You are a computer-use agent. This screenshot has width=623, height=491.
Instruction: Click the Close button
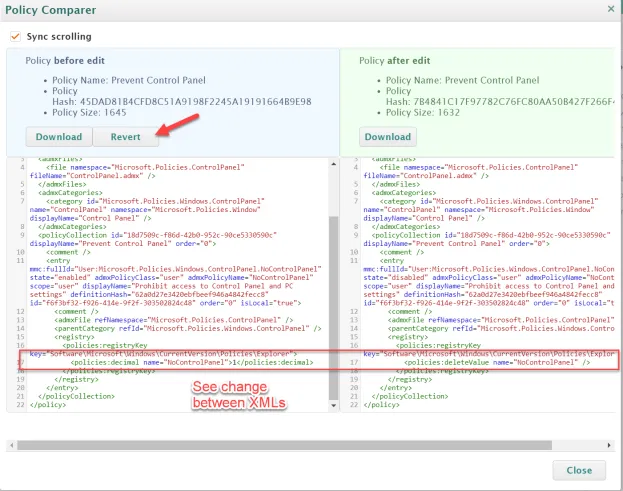pos(579,470)
